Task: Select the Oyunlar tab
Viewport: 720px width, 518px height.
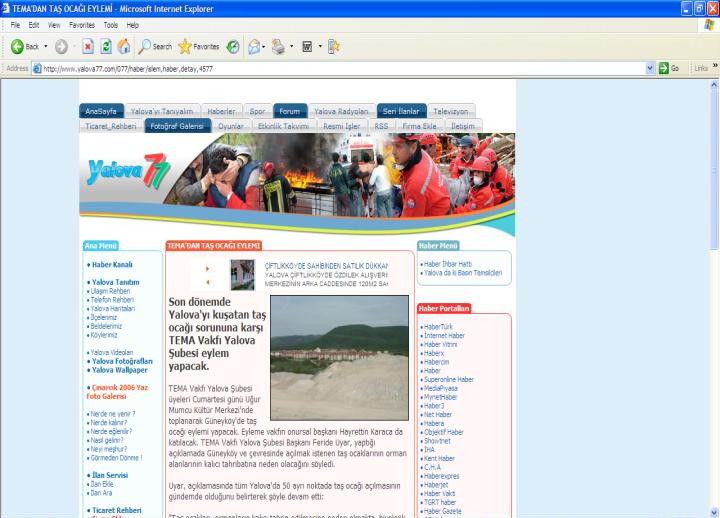Action: [x=231, y=126]
